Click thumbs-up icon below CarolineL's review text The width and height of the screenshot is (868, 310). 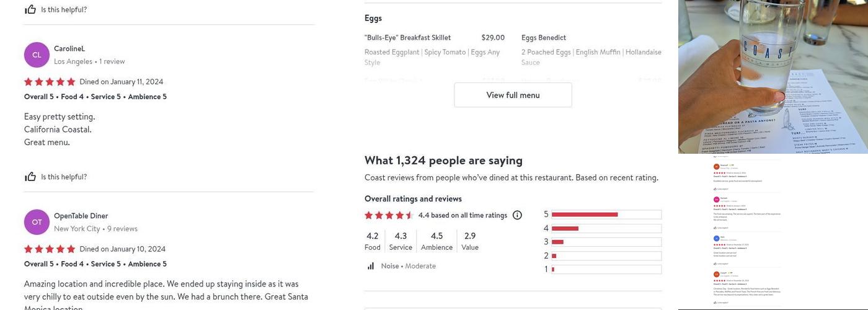[x=30, y=177]
